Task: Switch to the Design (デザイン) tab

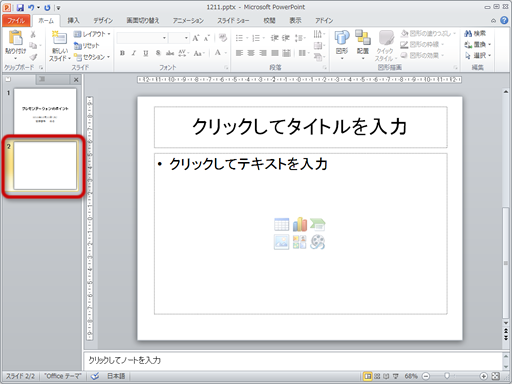Action: pyautogui.click(x=103, y=21)
